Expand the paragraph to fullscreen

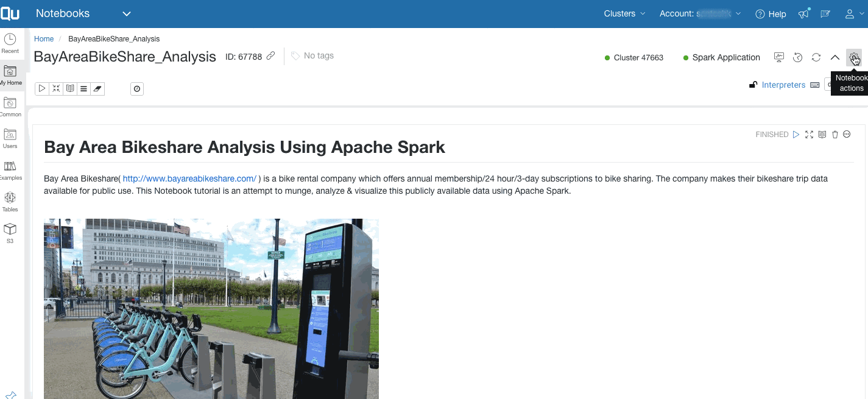click(x=809, y=135)
